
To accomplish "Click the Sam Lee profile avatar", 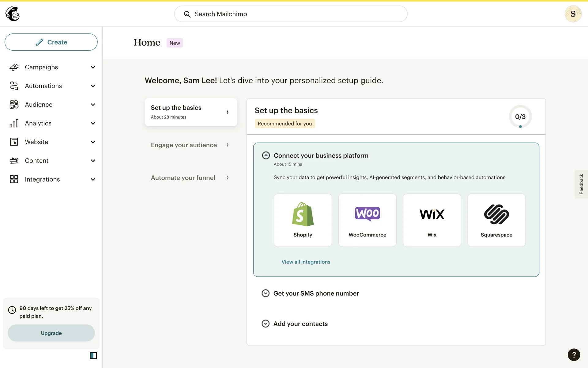I will [x=573, y=14].
